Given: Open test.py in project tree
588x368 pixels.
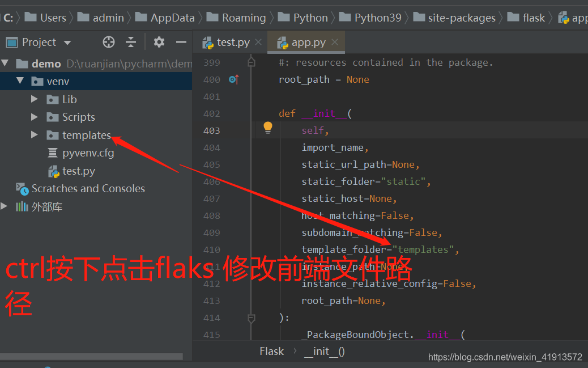Looking at the screenshot, I should click(x=78, y=171).
